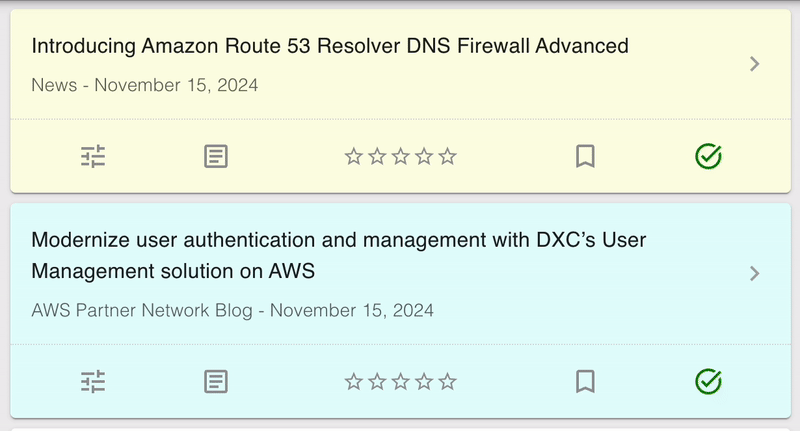The width and height of the screenshot is (800, 431).
Task: Give DXC article five stars
Action: [x=447, y=381]
